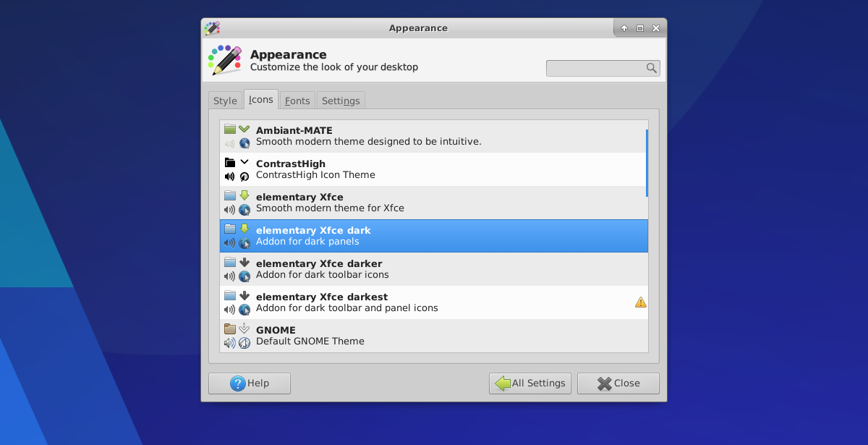Choose the GNOME icon theme
The width and height of the screenshot is (868, 445).
coord(434,336)
